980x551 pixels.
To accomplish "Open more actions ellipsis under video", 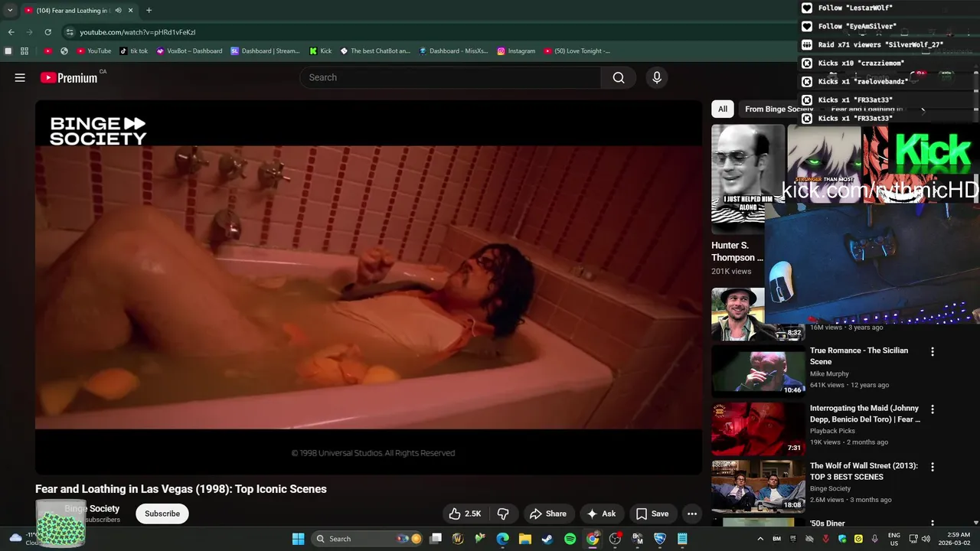I will [692, 514].
